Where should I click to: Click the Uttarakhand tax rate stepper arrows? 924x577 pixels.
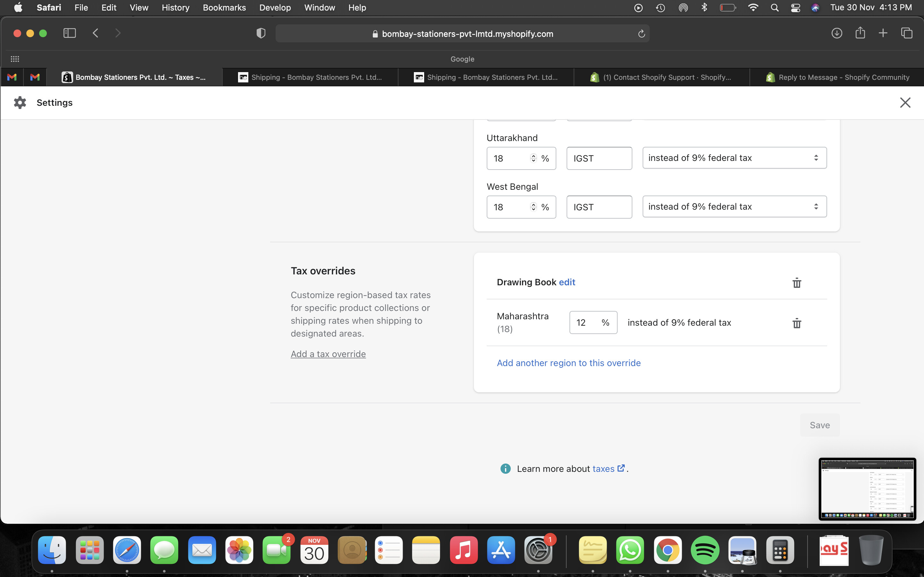click(534, 158)
